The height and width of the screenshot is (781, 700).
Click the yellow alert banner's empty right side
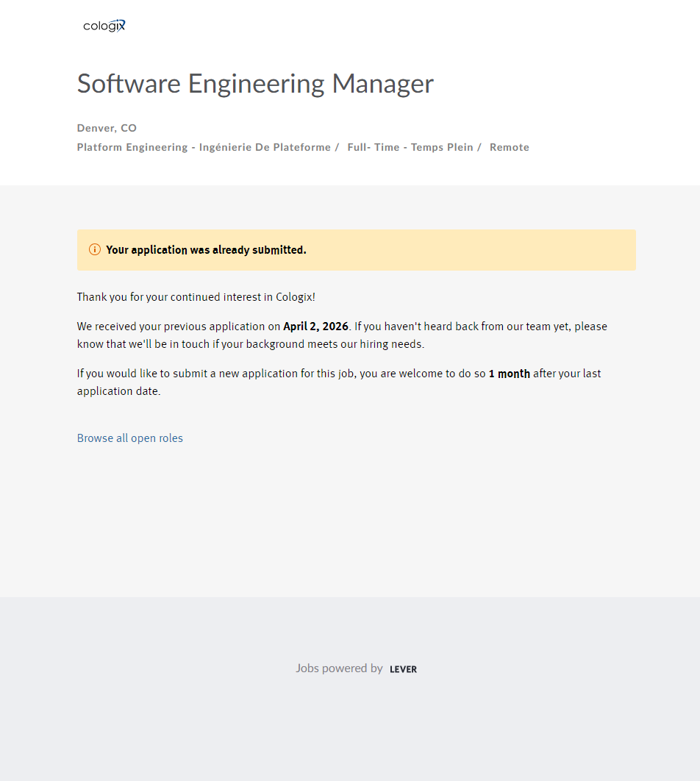(515, 250)
